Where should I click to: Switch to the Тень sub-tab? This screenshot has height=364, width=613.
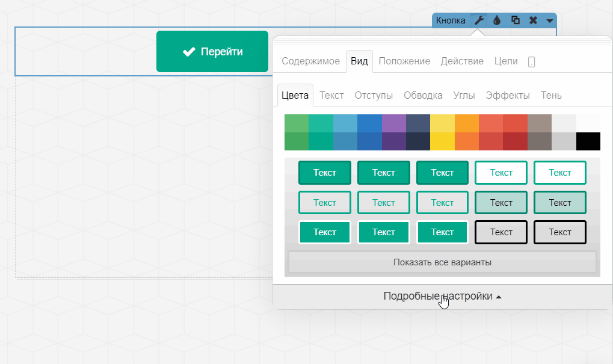click(x=551, y=96)
